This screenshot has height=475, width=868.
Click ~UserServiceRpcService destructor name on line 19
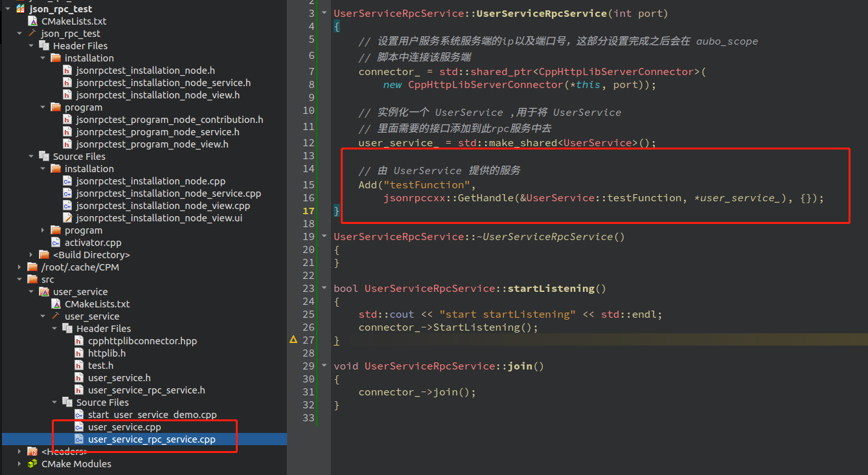point(545,237)
